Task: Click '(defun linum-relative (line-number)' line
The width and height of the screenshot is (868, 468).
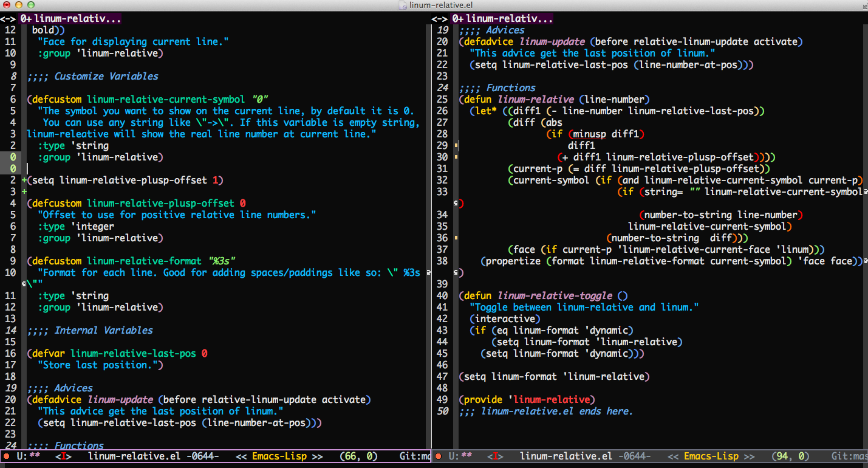Action: tap(555, 99)
